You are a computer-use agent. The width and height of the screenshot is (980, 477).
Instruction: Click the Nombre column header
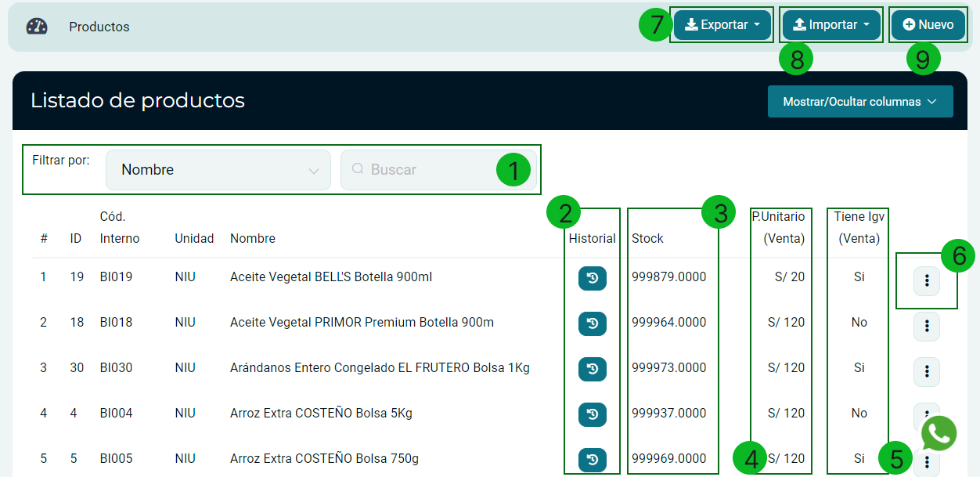(x=252, y=239)
